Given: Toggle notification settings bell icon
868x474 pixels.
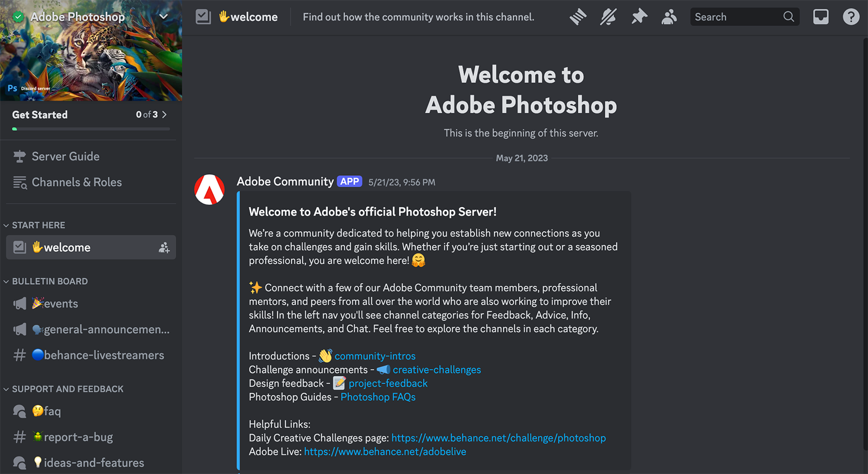Looking at the screenshot, I should (608, 17).
